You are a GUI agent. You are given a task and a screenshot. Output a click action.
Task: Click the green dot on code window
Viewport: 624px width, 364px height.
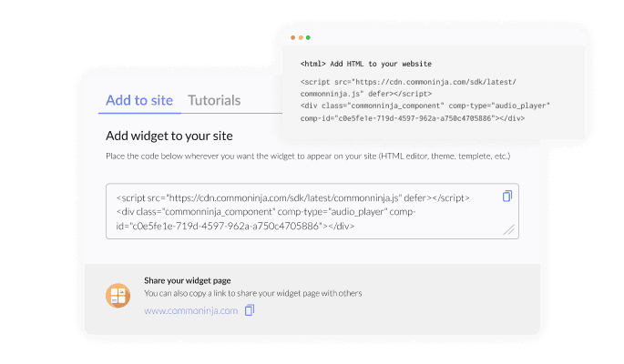pyautogui.click(x=308, y=38)
